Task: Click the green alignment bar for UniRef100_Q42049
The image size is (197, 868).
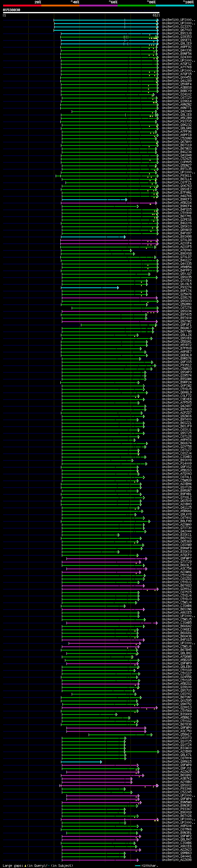Action: (114, 111)
